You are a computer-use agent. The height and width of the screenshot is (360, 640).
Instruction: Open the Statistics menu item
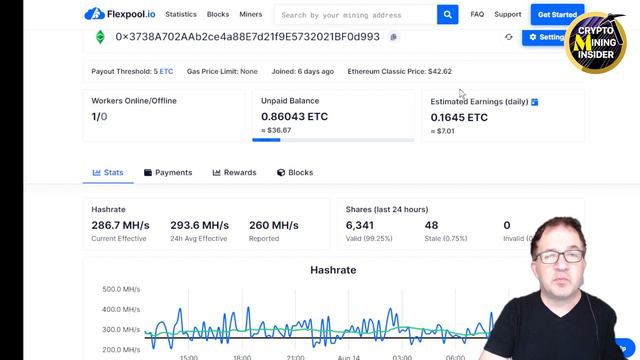tap(181, 14)
